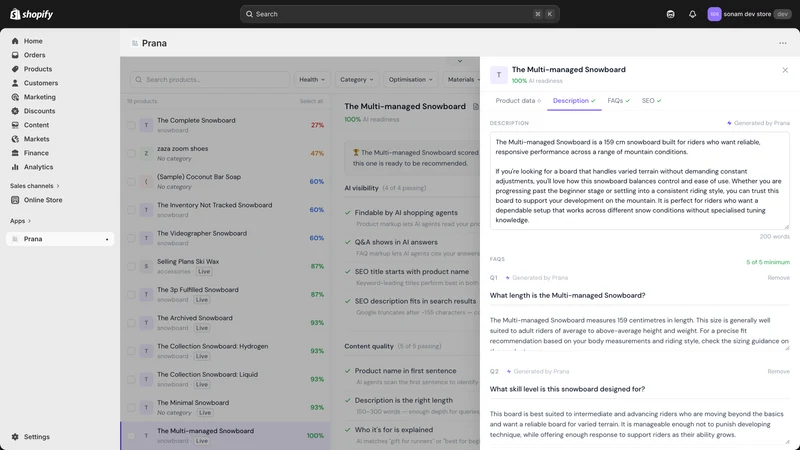
Task: Click the document icon beside product title
Action: coord(476,107)
